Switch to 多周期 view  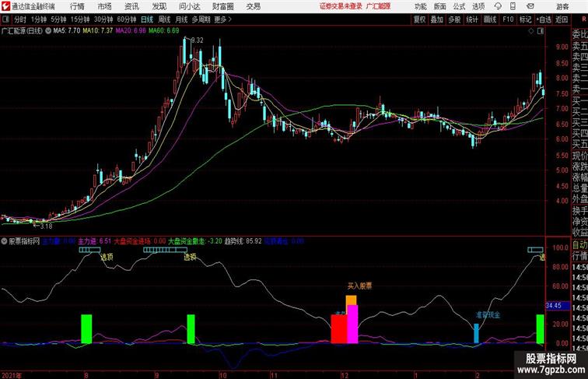tap(201, 19)
